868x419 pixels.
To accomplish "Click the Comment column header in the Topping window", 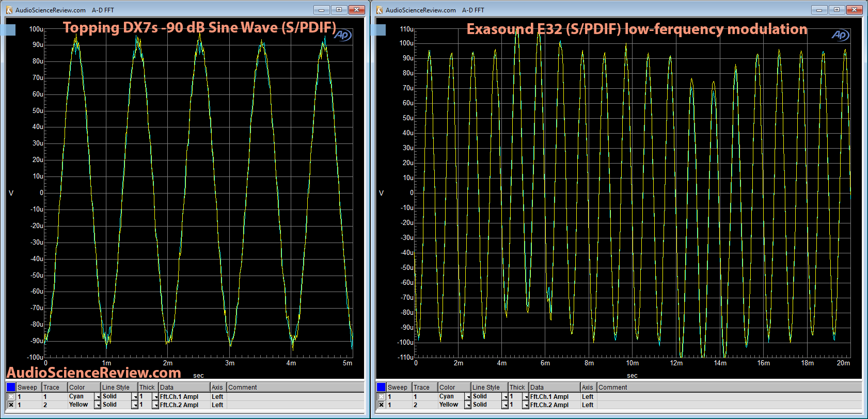I will pyautogui.click(x=296, y=387).
